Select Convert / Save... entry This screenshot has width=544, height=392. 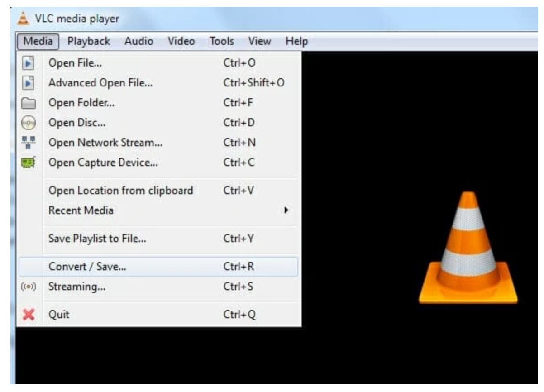[158, 267]
